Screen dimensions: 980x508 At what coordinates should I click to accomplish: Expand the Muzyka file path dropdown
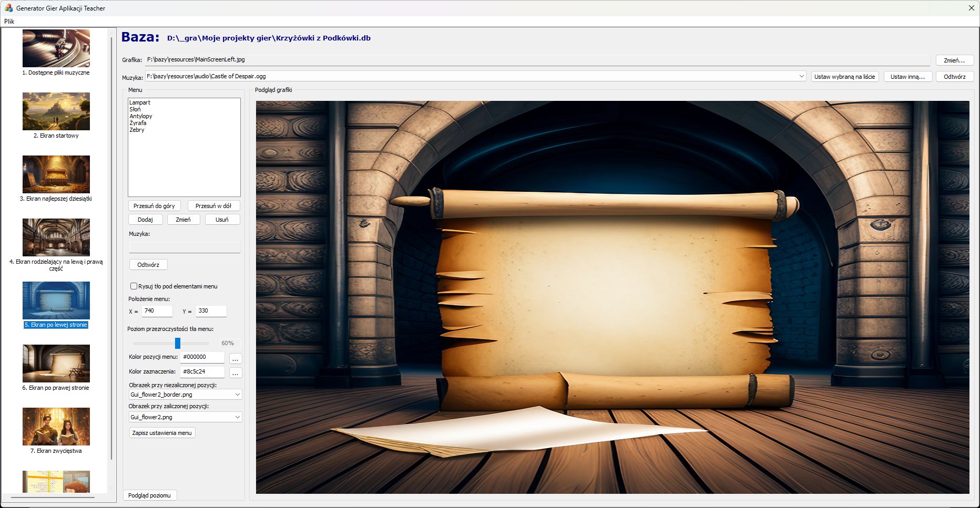pyautogui.click(x=801, y=76)
